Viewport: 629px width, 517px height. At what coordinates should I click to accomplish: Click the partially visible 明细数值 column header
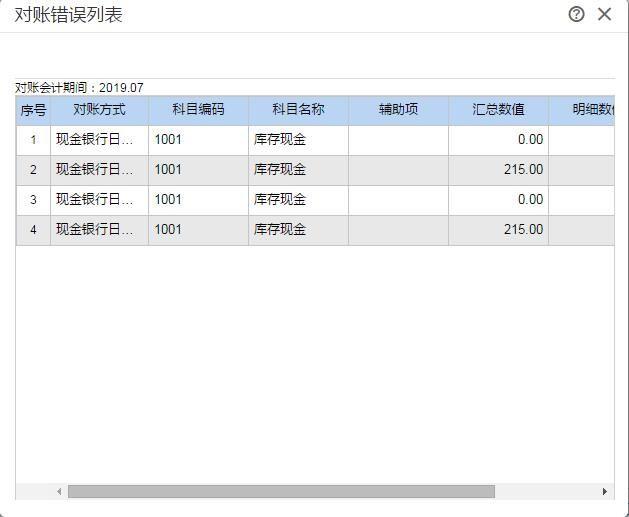click(x=581, y=110)
